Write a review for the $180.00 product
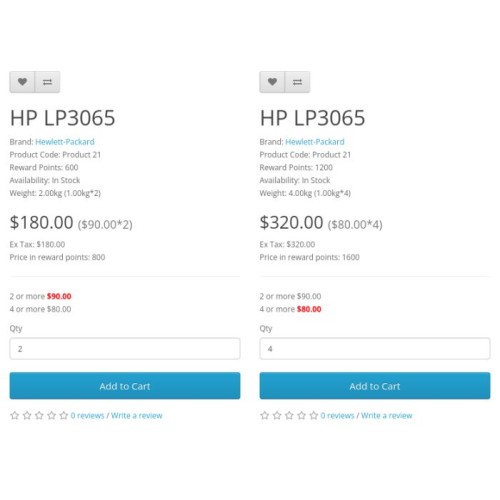Screen dimensions: 500x500 (137, 416)
